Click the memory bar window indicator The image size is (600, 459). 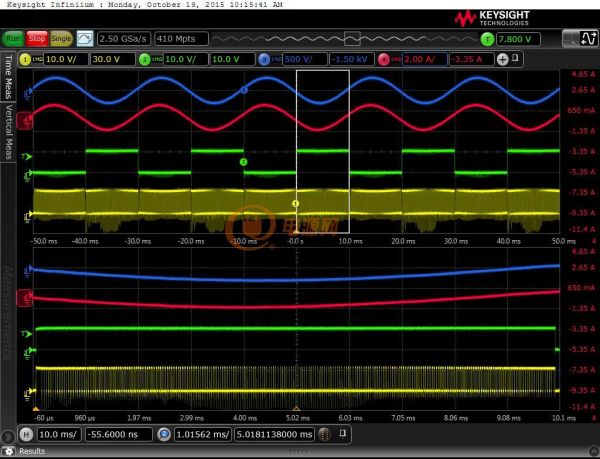coord(352,39)
